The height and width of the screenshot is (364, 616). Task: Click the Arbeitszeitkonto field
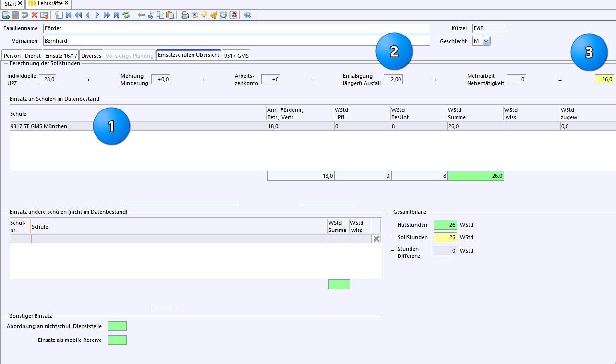271,79
